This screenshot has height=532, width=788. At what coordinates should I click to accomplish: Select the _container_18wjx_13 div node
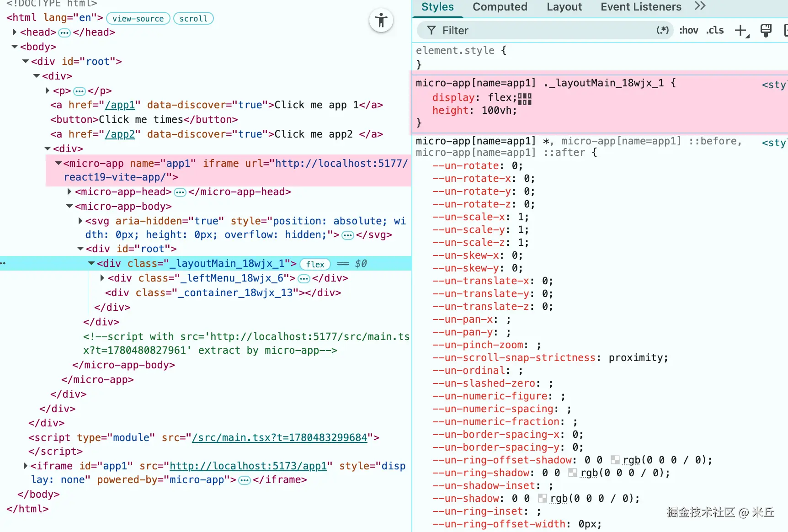click(x=223, y=293)
